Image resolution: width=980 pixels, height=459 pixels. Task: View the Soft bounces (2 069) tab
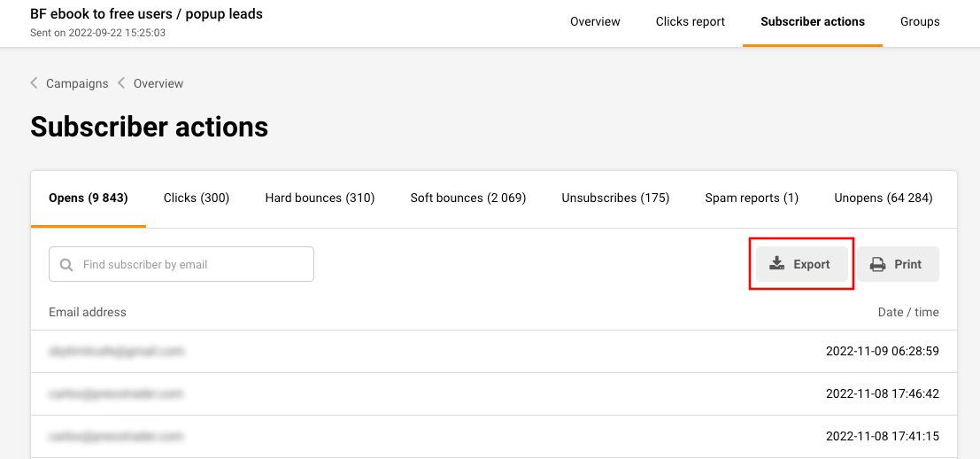coord(467,198)
